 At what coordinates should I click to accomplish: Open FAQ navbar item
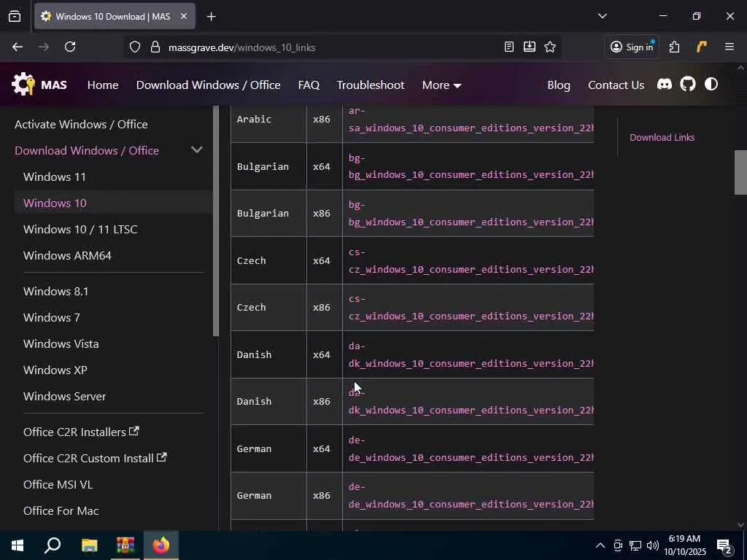[309, 85]
